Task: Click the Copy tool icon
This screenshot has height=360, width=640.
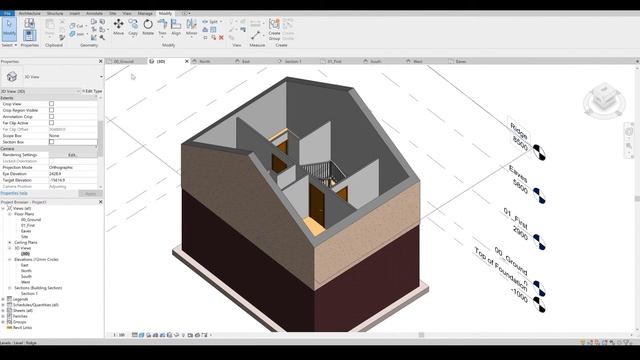Action: tap(133, 24)
